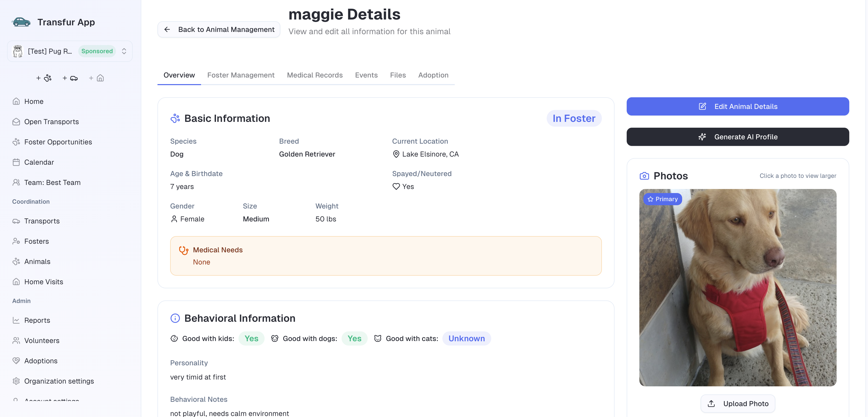Open the Transports section in the sidebar
868x417 pixels.
click(x=42, y=221)
